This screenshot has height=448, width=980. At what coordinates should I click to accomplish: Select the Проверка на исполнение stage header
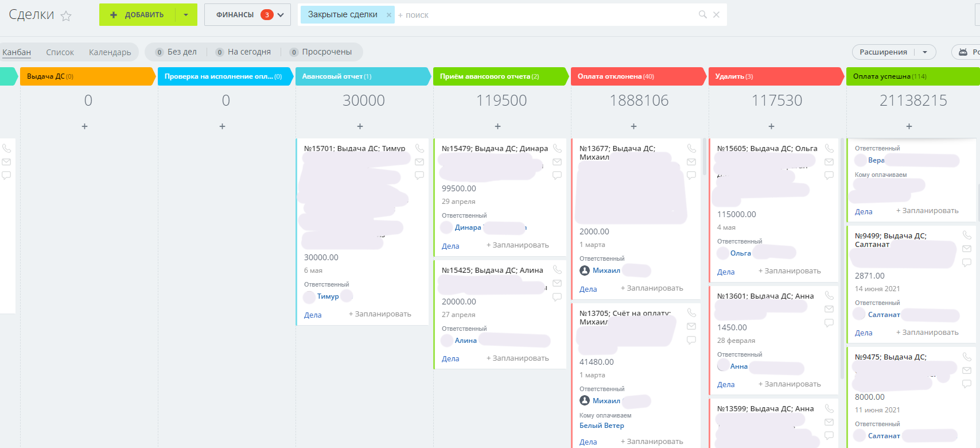(x=225, y=76)
